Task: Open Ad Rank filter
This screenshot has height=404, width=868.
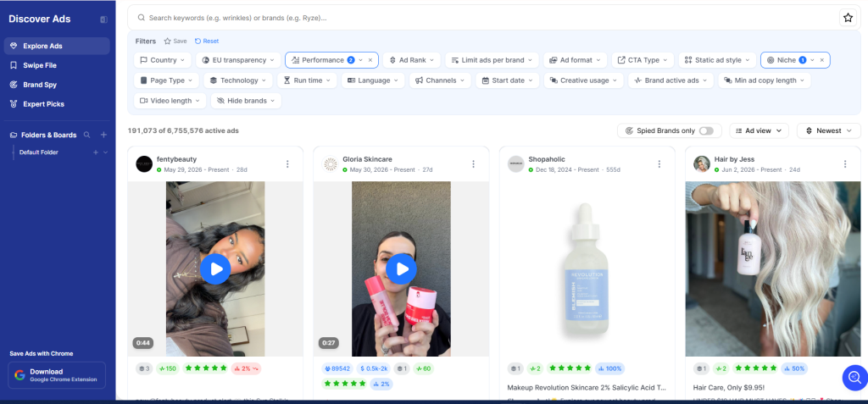Action: [x=412, y=60]
